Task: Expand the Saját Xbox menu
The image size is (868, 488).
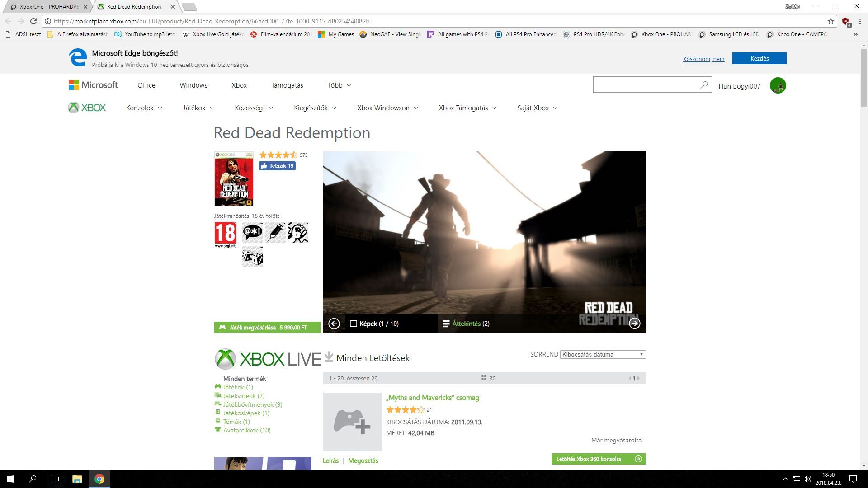Action: (x=537, y=108)
